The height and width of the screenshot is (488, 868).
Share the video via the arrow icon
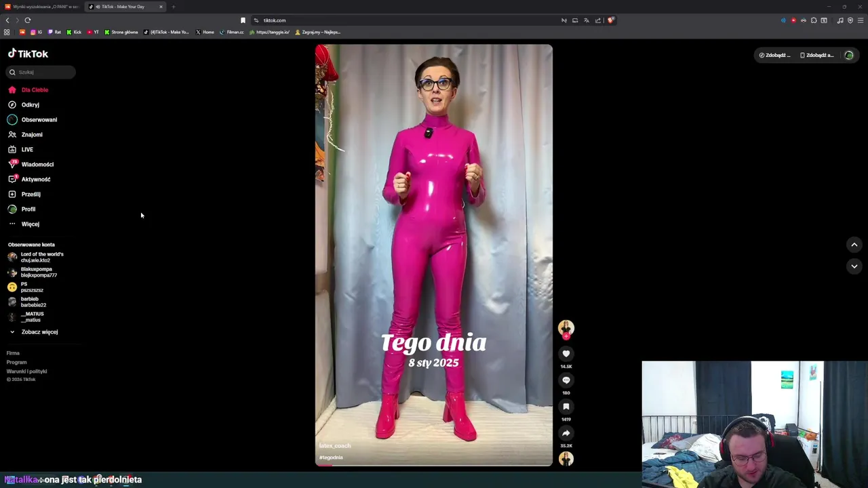point(566,433)
